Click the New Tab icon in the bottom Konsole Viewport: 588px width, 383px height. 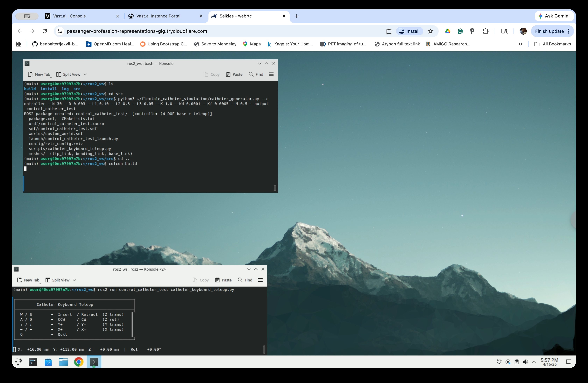[x=20, y=280]
